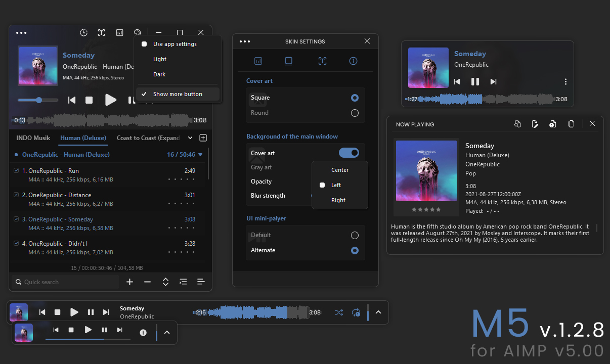Seek within the main player waveform
610x364 pixels.
109,120
